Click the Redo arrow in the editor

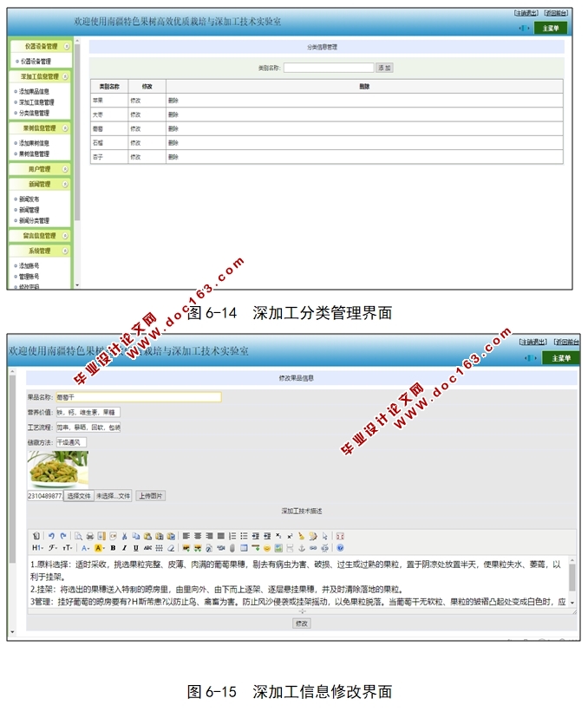pyautogui.click(x=63, y=536)
